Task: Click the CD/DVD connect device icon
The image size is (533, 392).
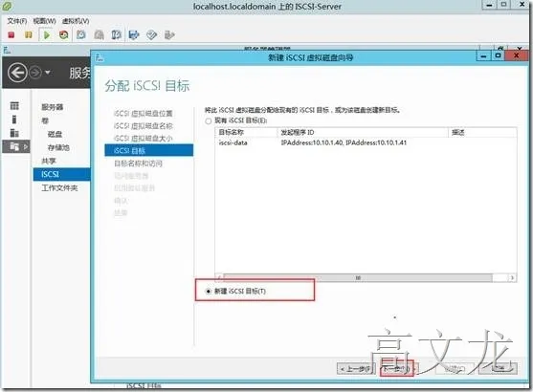Action: pos(151,35)
